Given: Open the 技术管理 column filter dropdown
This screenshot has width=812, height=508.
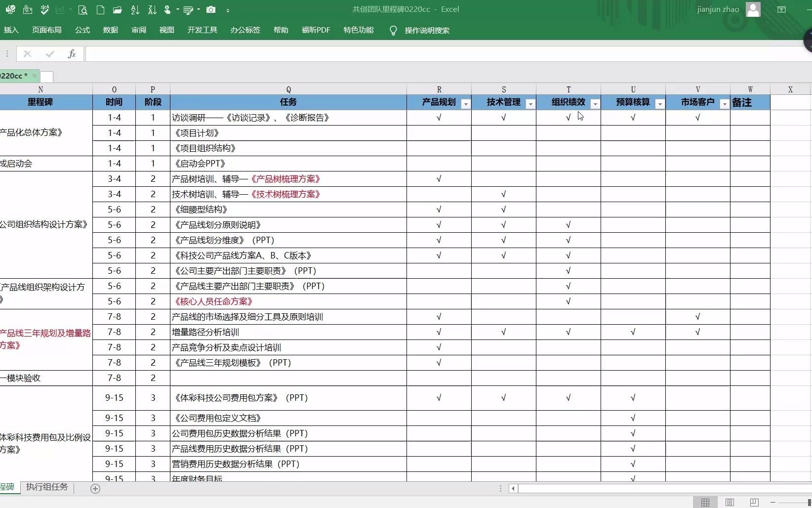Looking at the screenshot, I should 530,104.
